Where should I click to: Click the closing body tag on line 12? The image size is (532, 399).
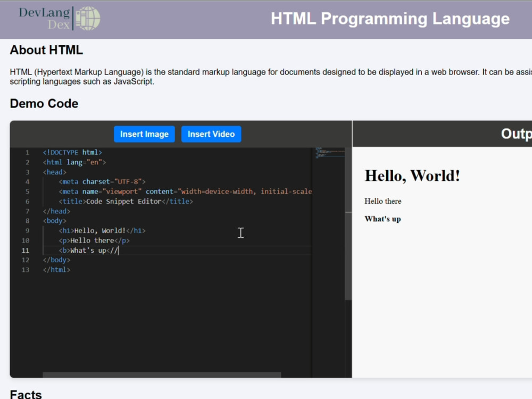click(x=57, y=260)
